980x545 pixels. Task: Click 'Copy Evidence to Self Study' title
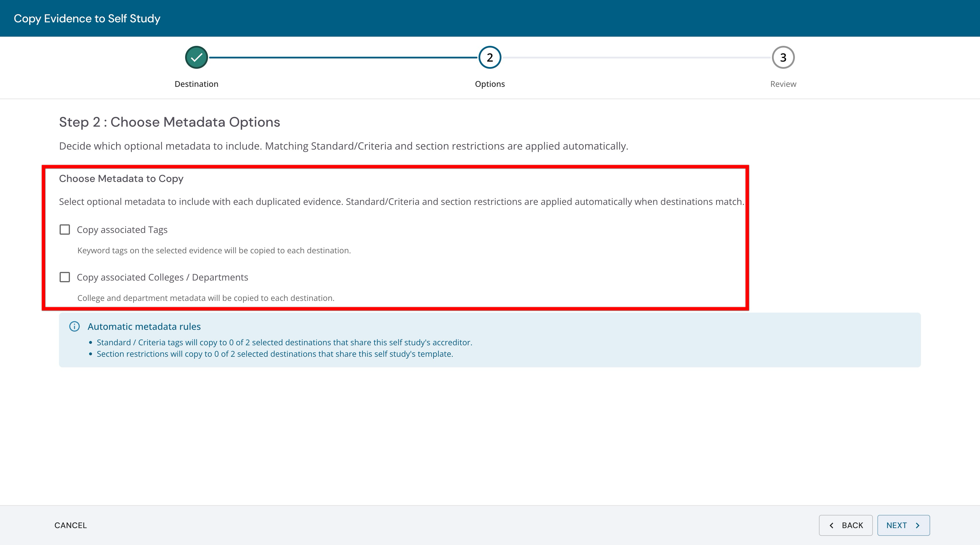(87, 19)
